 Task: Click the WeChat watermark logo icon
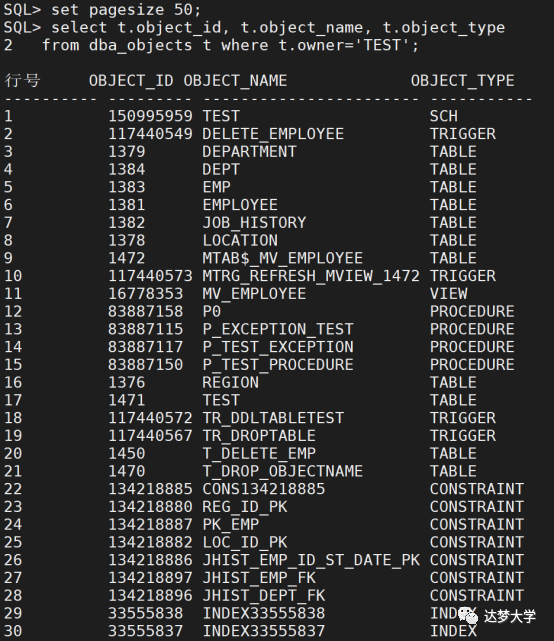click(468, 616)
